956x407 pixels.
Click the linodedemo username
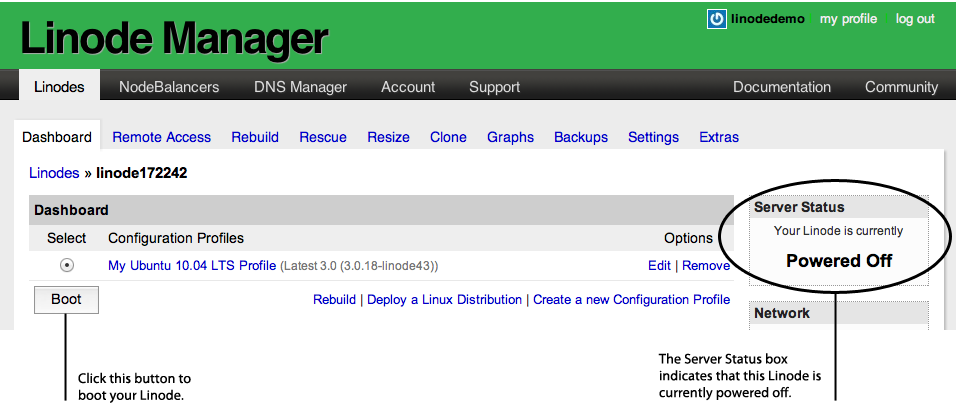(768, 19)
